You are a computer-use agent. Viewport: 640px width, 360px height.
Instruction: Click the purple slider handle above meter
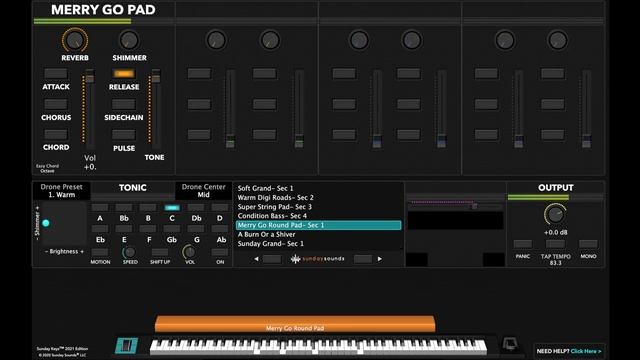(474, 206)
